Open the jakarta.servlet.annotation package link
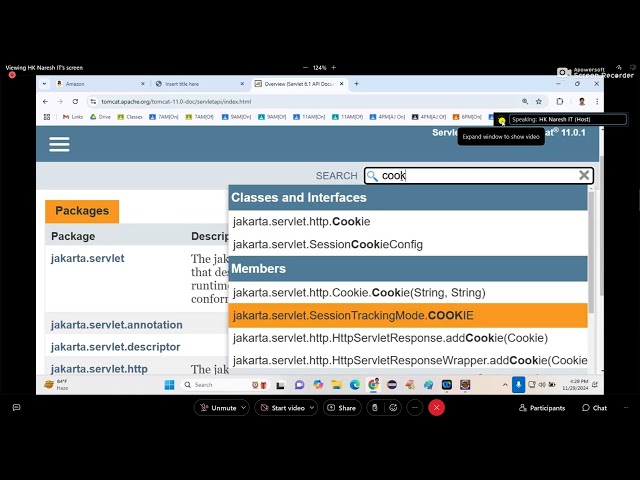Viewport: 640px width, 480px height. pos(117,325)
